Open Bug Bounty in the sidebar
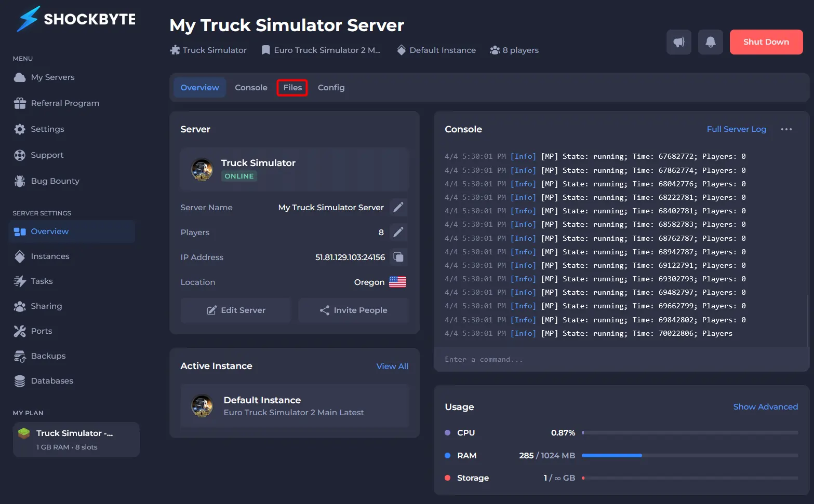The image size is (814, 504). 46,181
